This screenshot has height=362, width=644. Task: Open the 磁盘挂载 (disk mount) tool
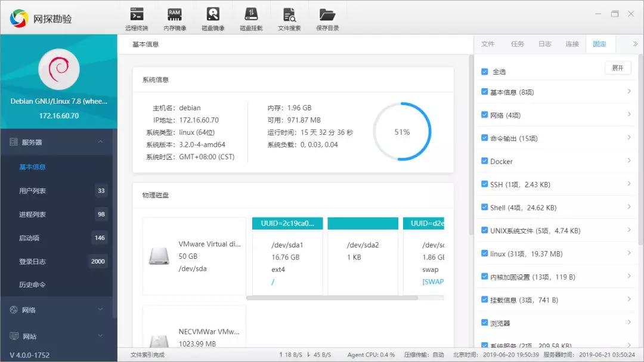point(251,16)
